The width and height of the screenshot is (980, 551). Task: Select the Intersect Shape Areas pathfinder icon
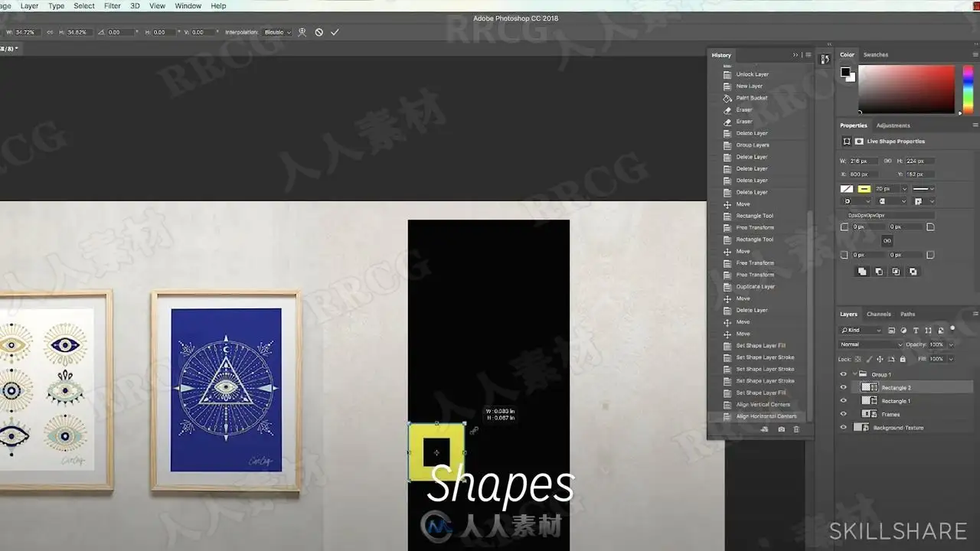[x=896, y=272]
